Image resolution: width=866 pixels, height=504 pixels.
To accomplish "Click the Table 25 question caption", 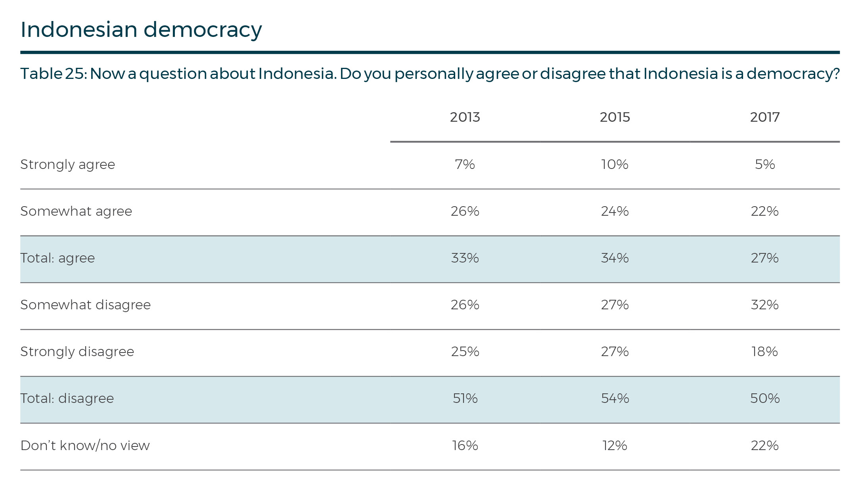I will (x=430, y=74).
